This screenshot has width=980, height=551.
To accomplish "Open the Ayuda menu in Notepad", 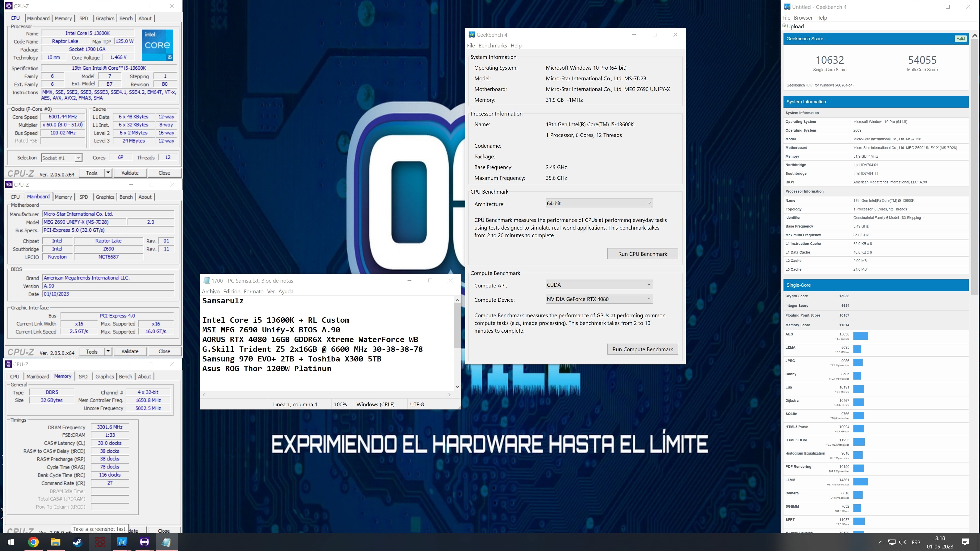I will (286, 292).
